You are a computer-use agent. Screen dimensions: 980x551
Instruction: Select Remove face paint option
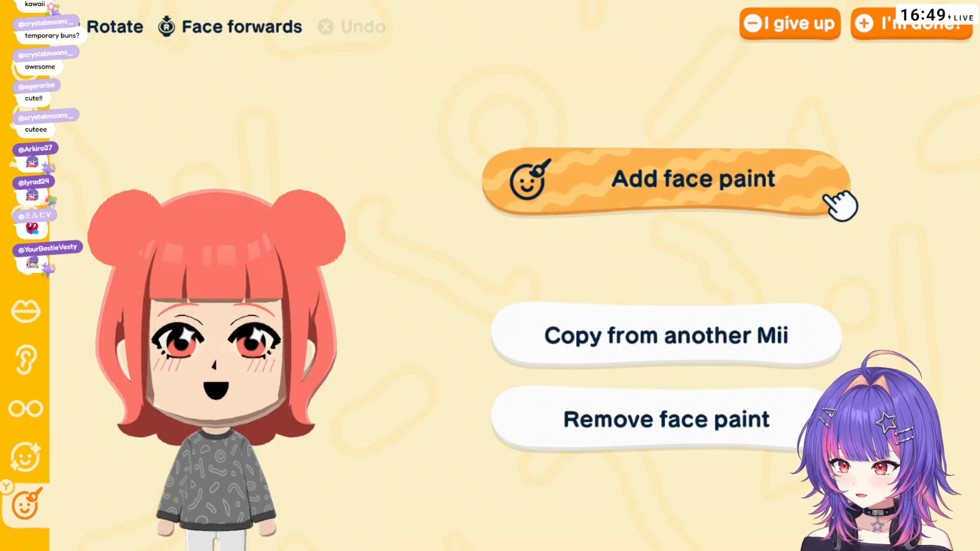click(666, 419)
